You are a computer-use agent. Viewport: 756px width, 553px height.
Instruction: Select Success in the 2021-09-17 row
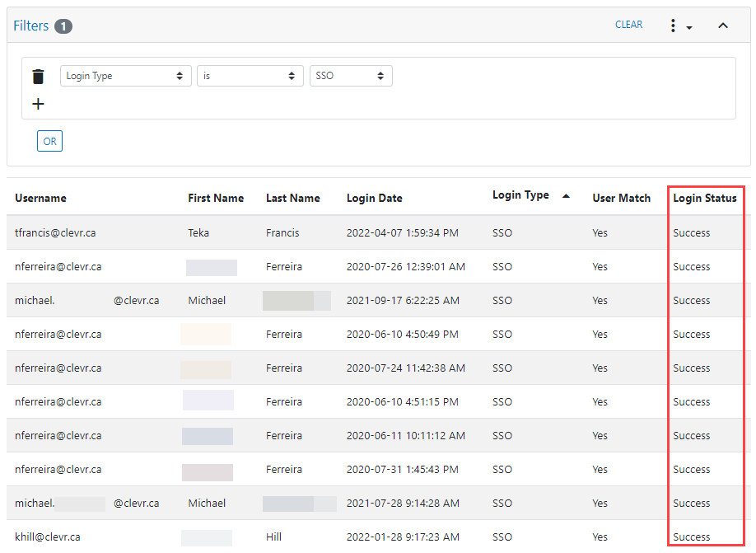pos(691,300)
